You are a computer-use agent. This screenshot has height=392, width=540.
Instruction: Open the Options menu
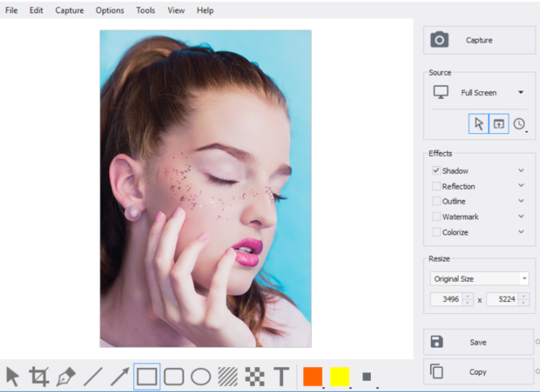[x=110, y=10]
